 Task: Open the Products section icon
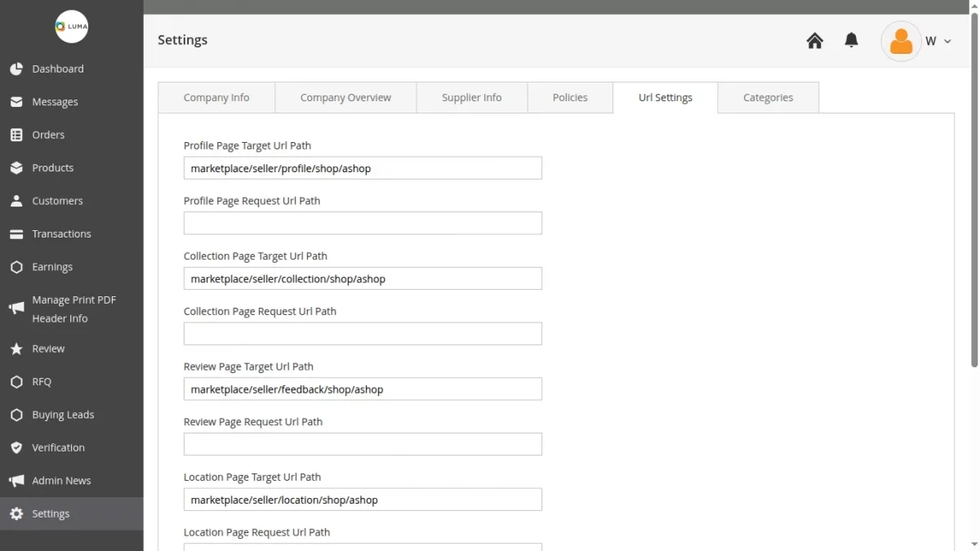[16, 167]
